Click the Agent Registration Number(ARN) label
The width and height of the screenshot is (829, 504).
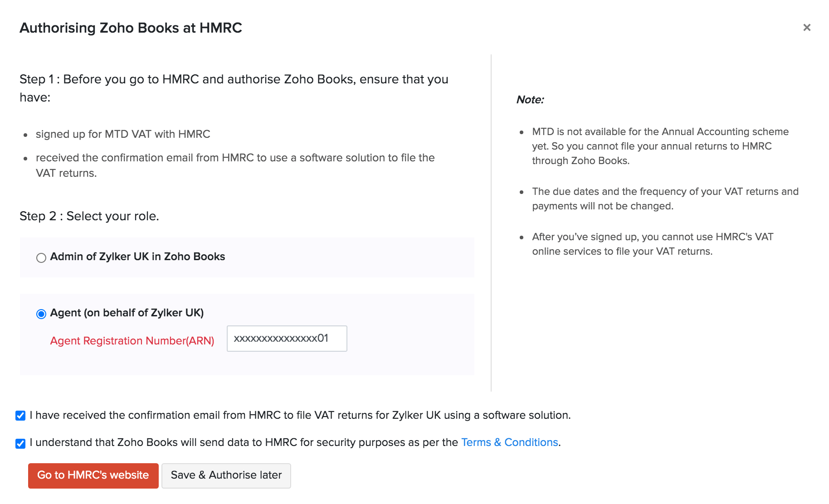click(x=132, y=341)
